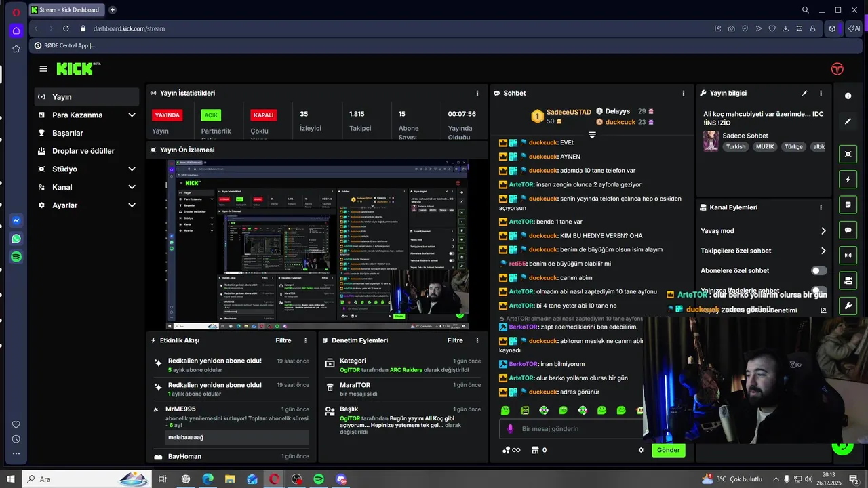The image size is (868, 488).
Task: Open the Yayın İstatistikleri options menu
Action: [477, 93]
